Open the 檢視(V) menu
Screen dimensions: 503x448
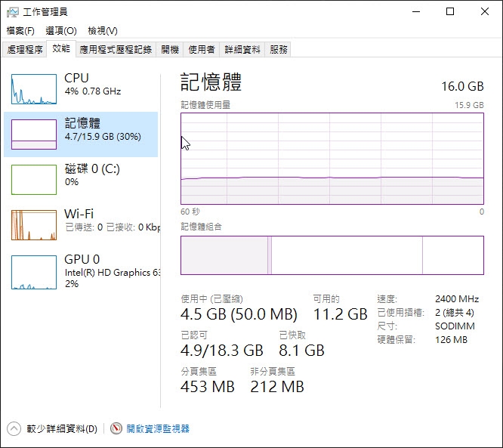(x=103, y=31)
